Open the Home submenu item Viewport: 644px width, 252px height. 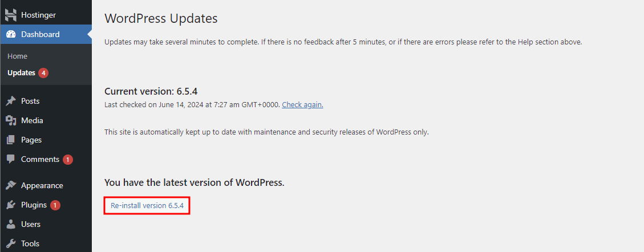(18, 56)
